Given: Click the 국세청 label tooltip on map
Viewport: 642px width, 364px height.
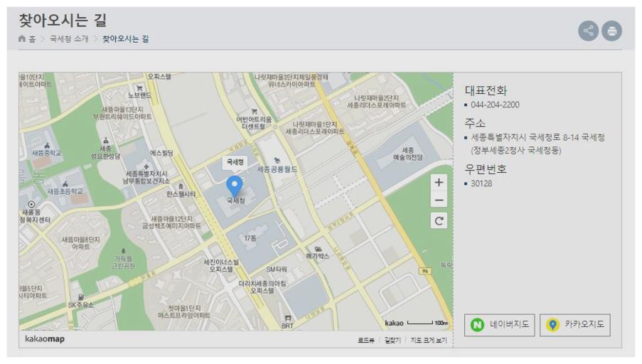Looking at the screenshot, I should (235, 163).
